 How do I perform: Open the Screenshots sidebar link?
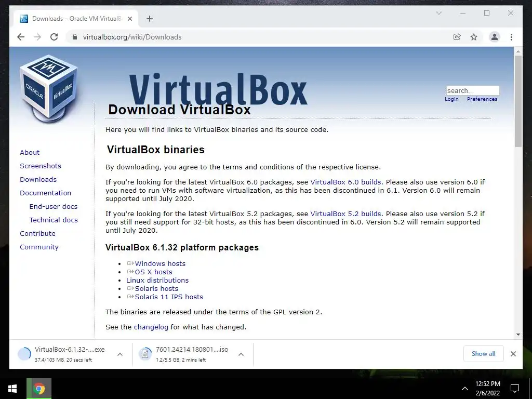[41, 166]
